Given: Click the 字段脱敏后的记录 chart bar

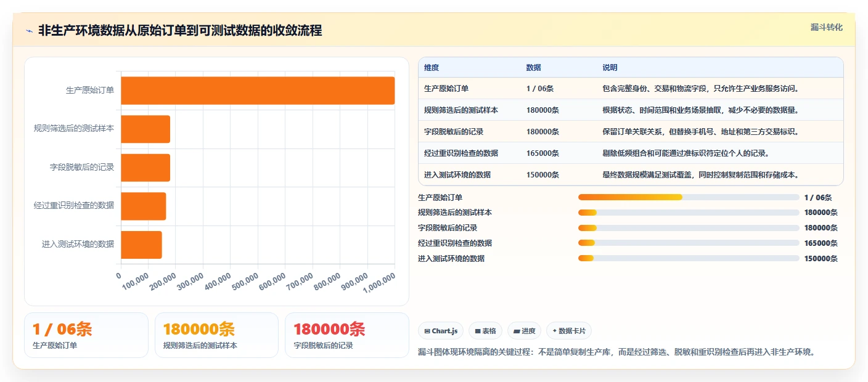Looking at the screenshot, I should click(x=145, y=168).
